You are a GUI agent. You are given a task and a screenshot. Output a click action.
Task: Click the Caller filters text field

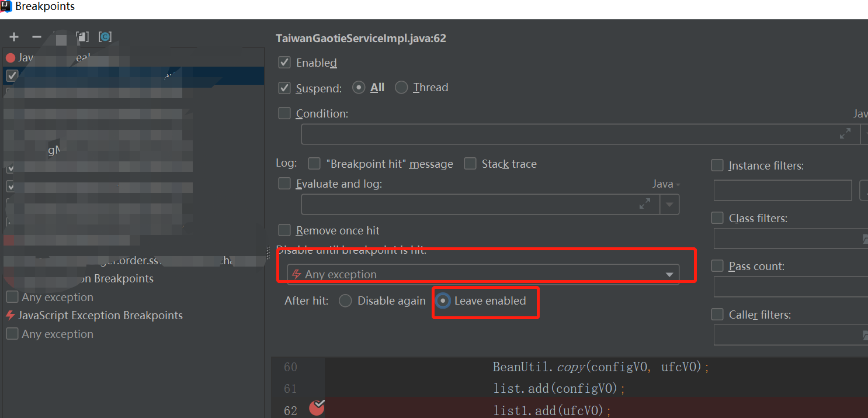(x=791, y=335)
